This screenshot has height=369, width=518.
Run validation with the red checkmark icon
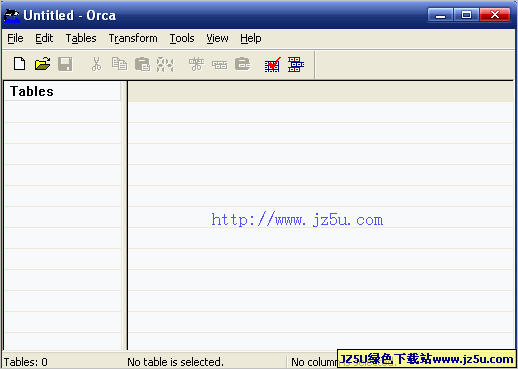(273, 64)
